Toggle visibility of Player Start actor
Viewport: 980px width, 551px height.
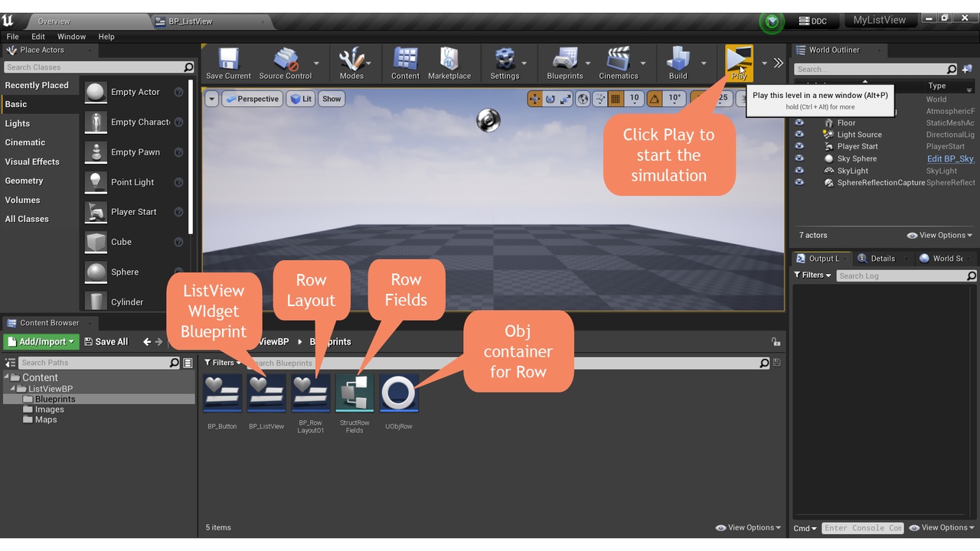click(799, 146)
